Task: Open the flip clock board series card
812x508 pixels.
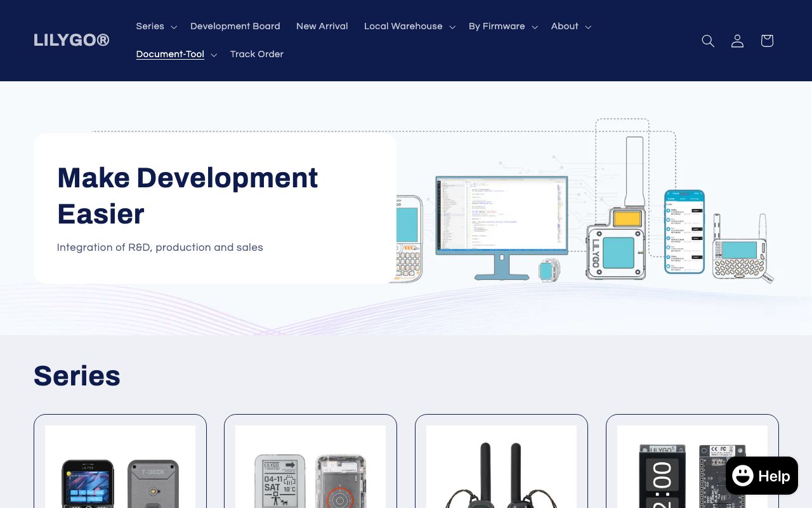Action: coord(692,462)
